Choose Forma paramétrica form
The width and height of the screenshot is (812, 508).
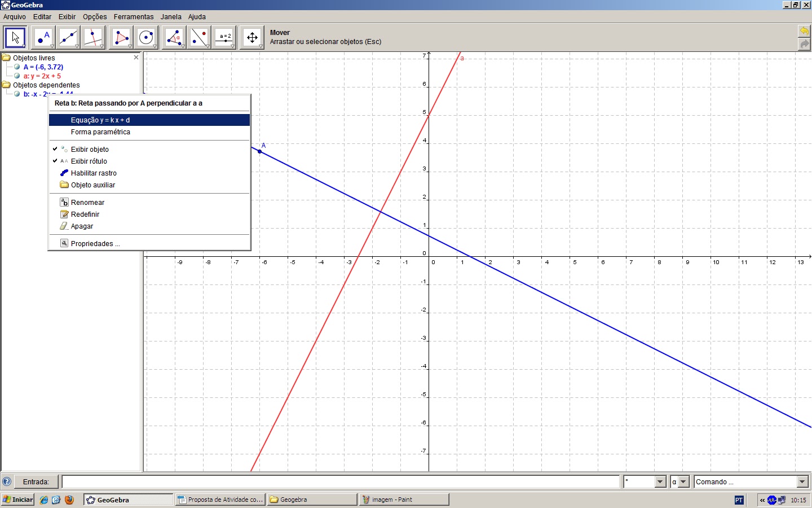tap(149, 132)
